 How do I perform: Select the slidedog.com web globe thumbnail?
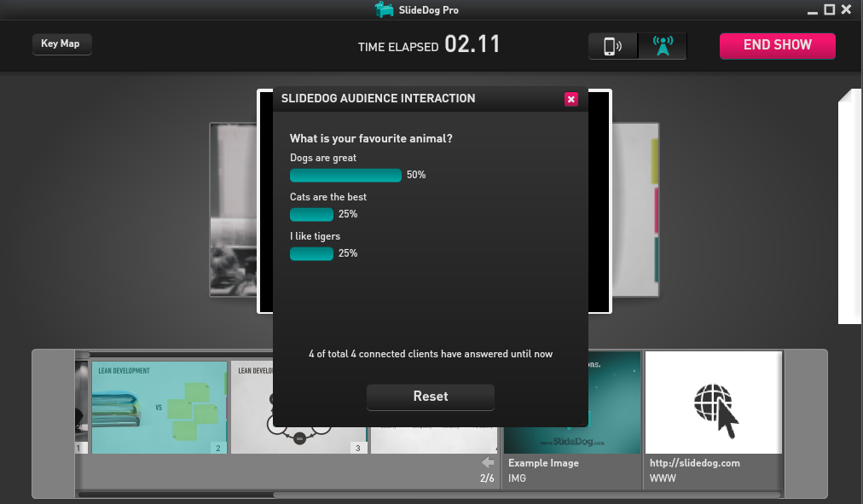click(x=713, y=403)
